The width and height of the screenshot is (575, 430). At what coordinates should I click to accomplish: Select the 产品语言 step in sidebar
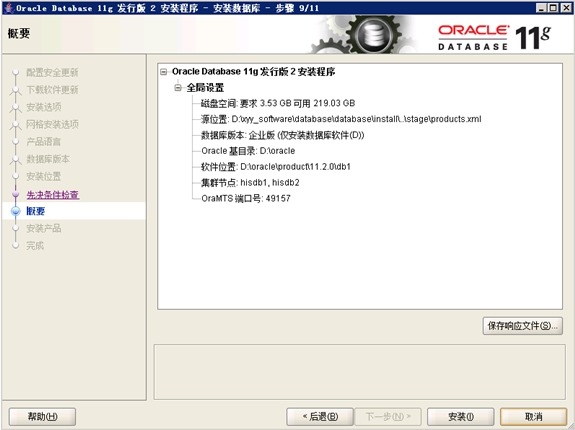(x=44, y=142)
